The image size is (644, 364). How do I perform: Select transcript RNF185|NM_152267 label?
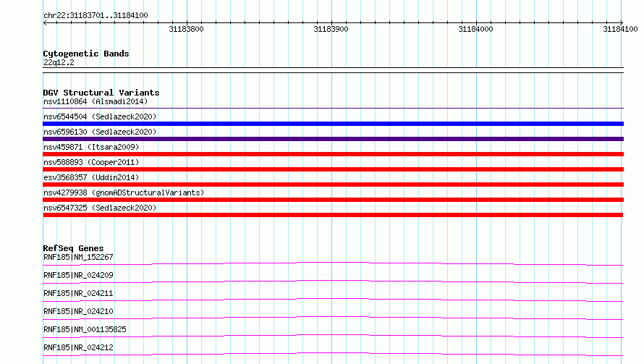(78, 257)
